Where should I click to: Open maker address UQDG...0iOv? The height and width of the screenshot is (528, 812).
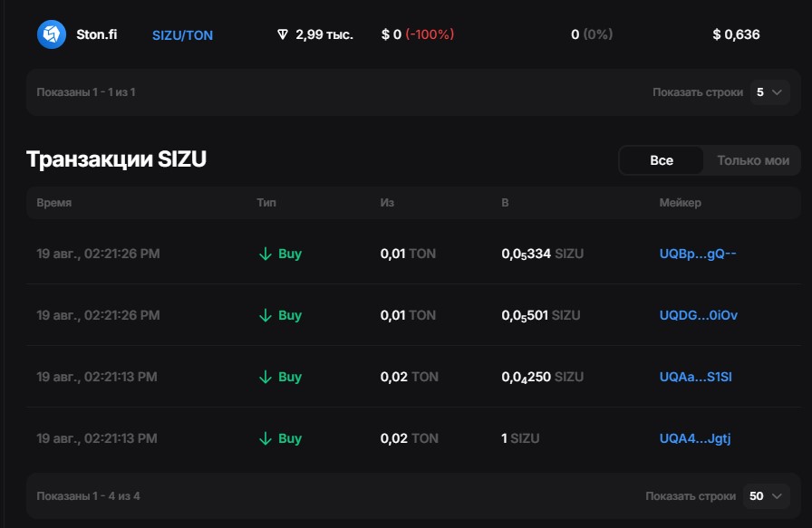tap(698, 315)
